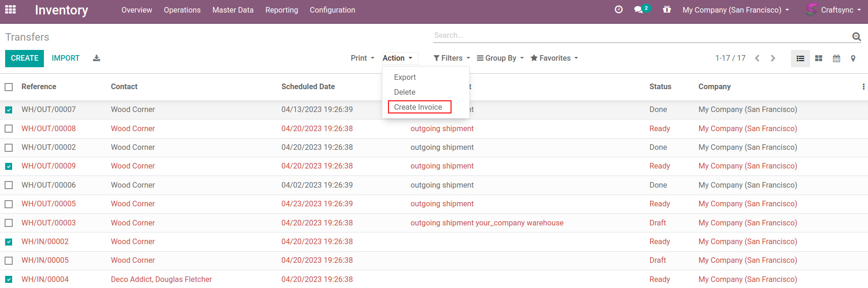Choose Create Invoice from Action menu

419,107
